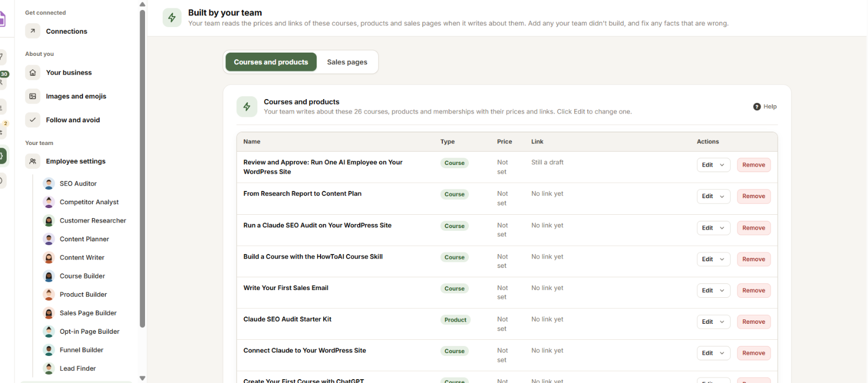Open Edit dropdown for Run a Claude SEO Audit
Screen dimensions: 868x383
[x=714, y=228]
